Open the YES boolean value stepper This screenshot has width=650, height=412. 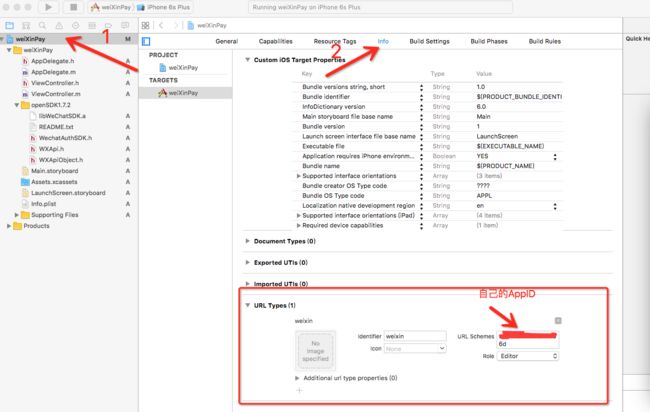coord(555,156)
